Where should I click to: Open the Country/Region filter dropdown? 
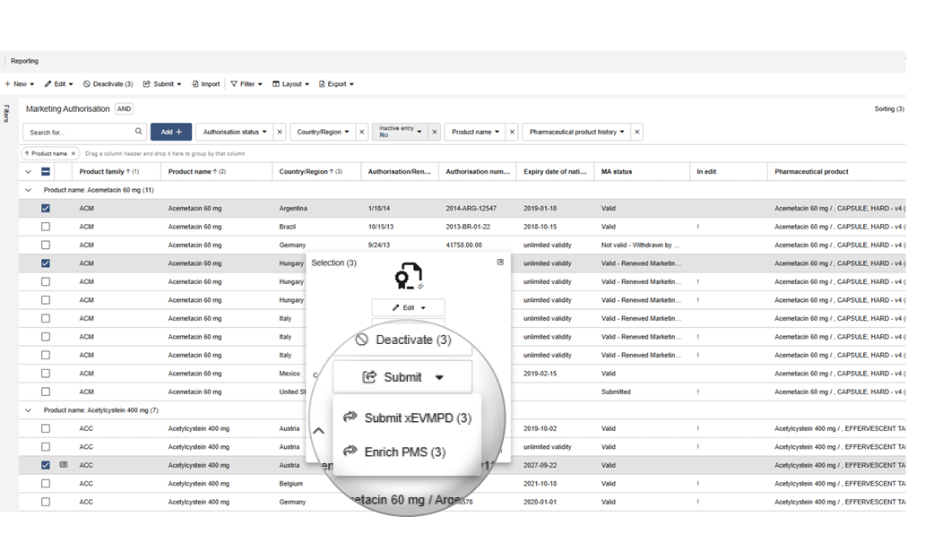(326, 131)
